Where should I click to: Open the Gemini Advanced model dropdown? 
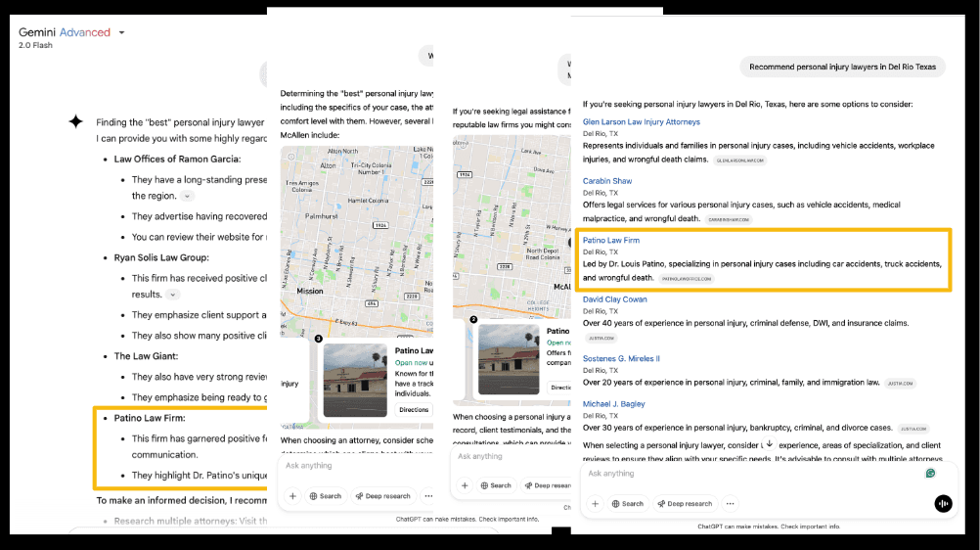(x=121, y=32)
